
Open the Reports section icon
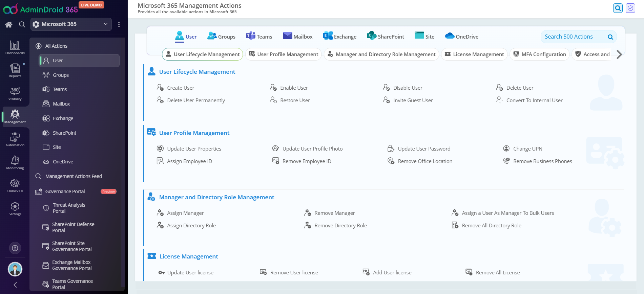coord(15,70)
